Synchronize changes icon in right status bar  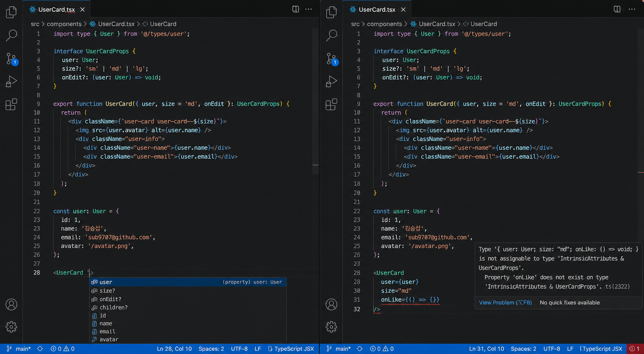point(360,349)
